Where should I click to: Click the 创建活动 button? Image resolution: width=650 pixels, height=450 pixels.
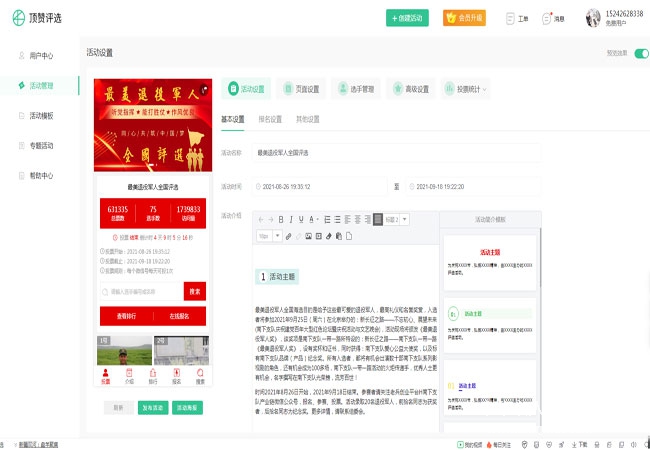[407, 18]
